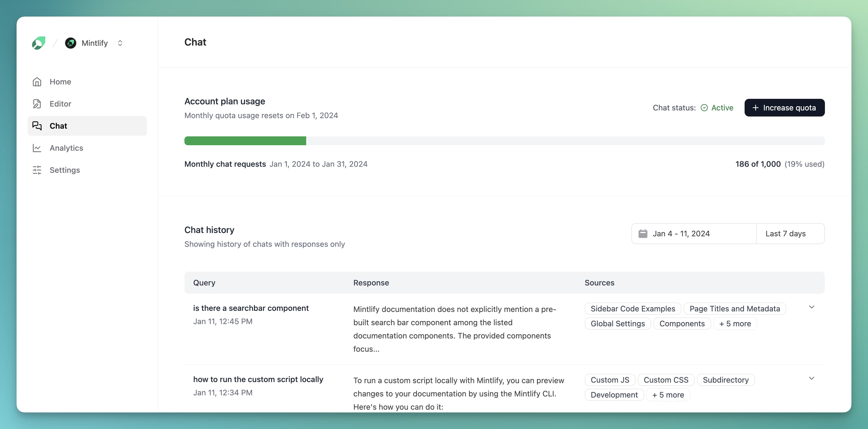Click the Mintlify workspace avatar icon
This screenshot has height=429, width=868.
[x=70, y=43]
